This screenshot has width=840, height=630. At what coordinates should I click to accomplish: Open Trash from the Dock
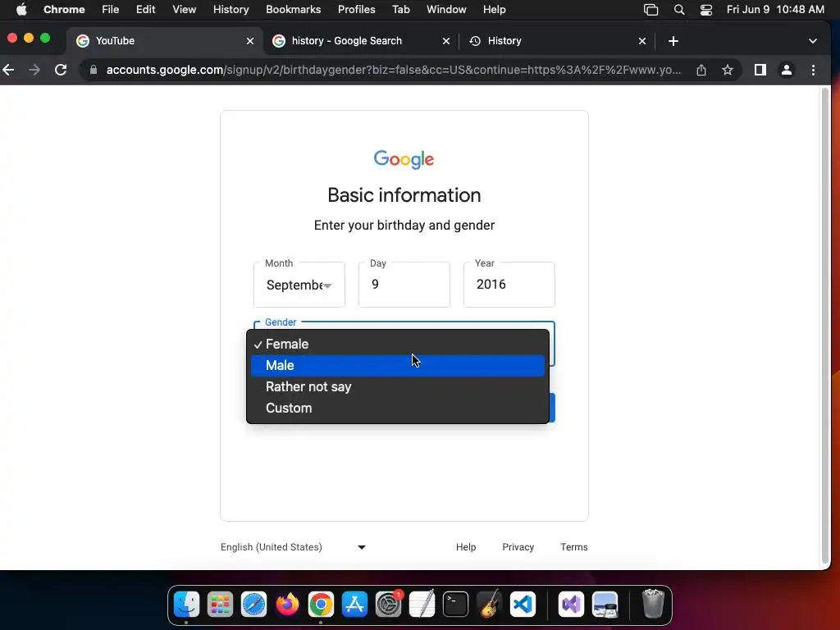pyautogui.click(x=652, y=604)
